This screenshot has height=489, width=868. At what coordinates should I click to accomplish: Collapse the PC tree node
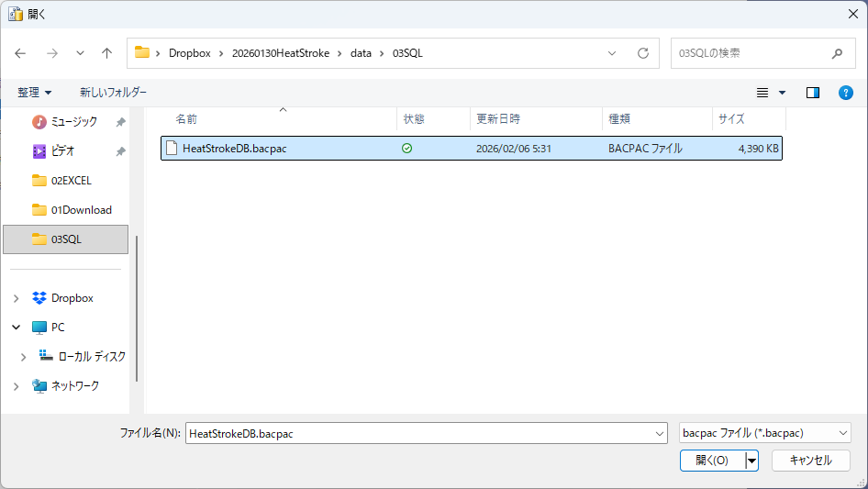(17, 328)
